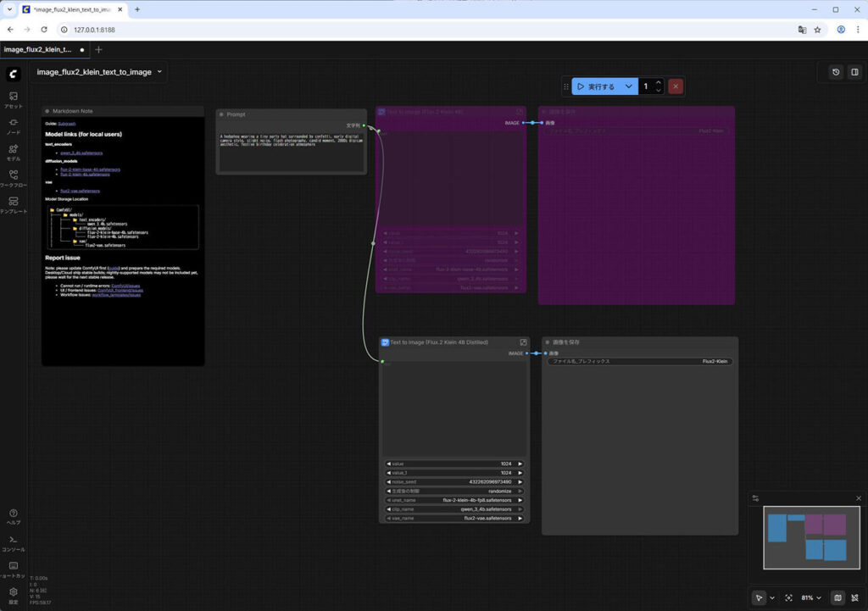Open the Assets (アセット) sidebar panel
This screenshot has width=868, height=611.
coord(14,100)
